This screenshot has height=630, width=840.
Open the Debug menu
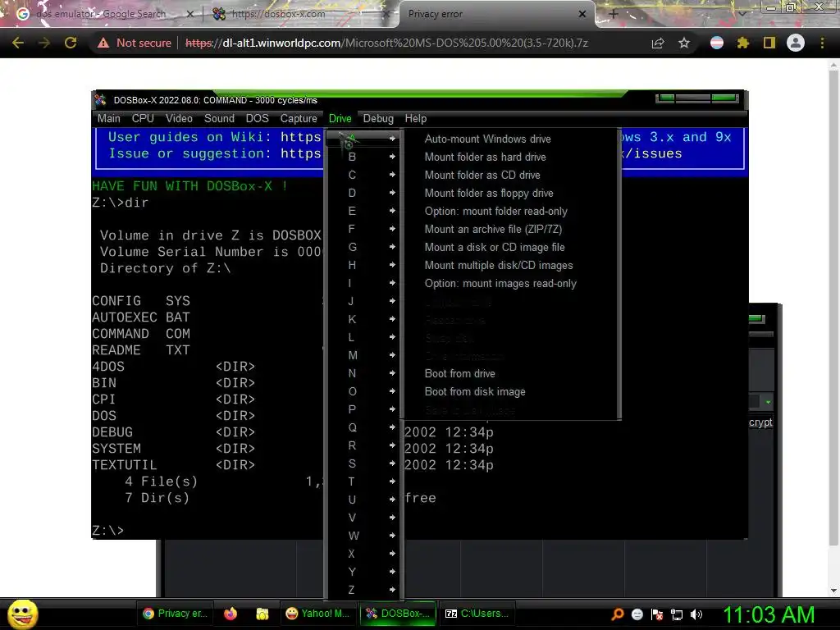(x=378, y=118)
